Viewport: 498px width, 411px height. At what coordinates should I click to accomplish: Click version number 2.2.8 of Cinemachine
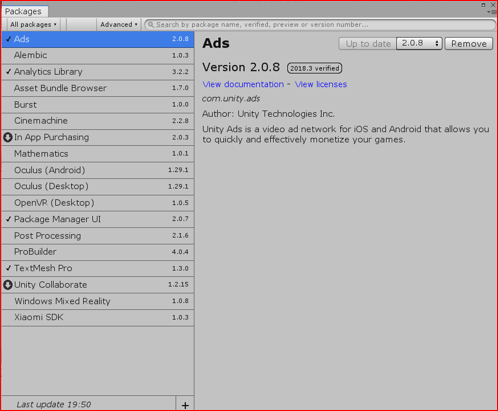(180, 121)
